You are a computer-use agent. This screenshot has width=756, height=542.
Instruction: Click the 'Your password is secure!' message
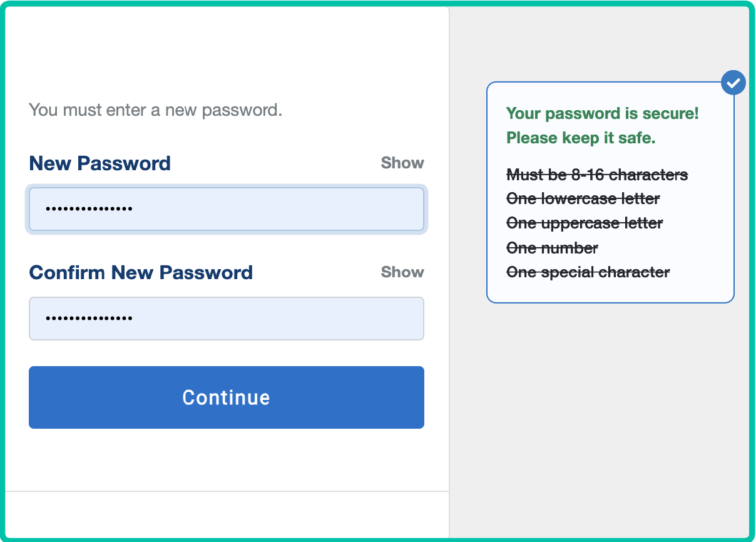(602, 114)
